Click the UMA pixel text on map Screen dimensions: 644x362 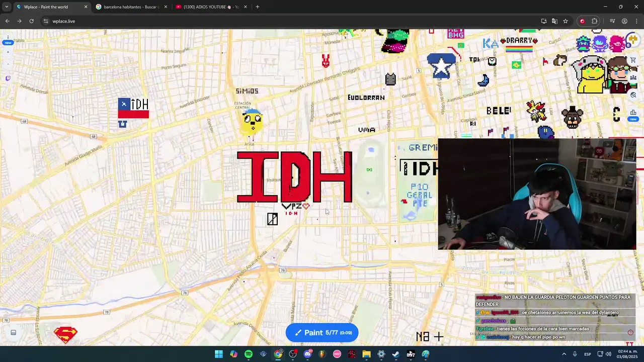click(x=367, y=130)
